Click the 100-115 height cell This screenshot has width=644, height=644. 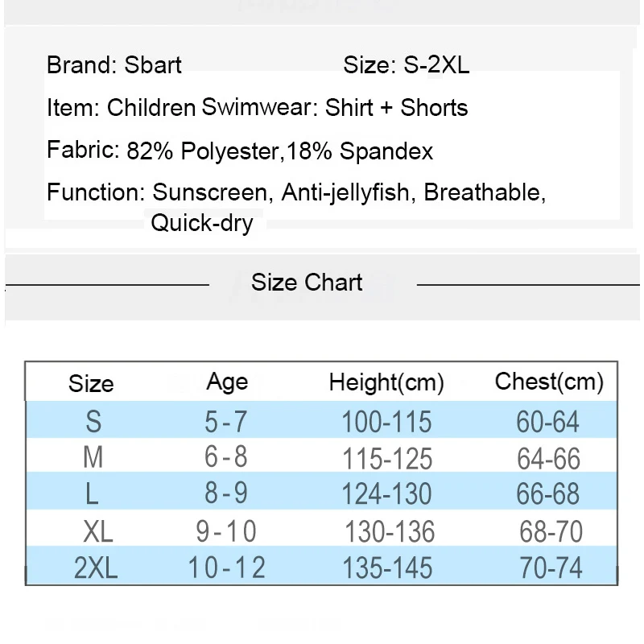click(x=386, y=422)
